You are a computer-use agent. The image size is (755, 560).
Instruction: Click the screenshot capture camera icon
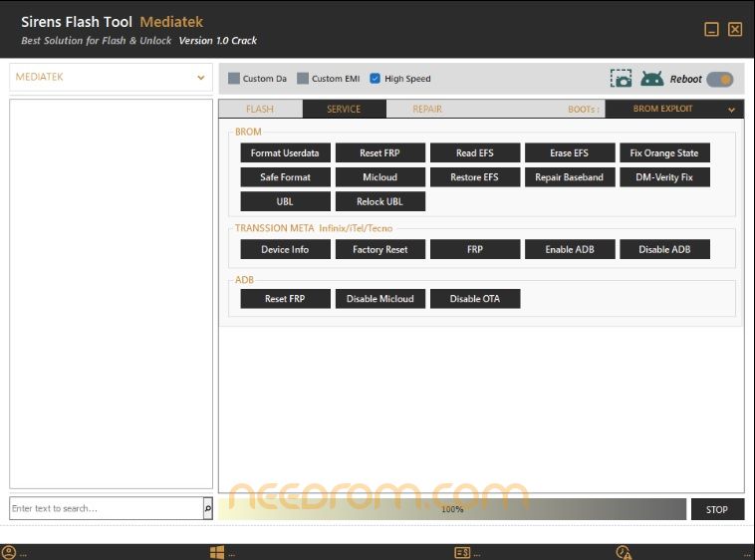[x=622, y=79]
